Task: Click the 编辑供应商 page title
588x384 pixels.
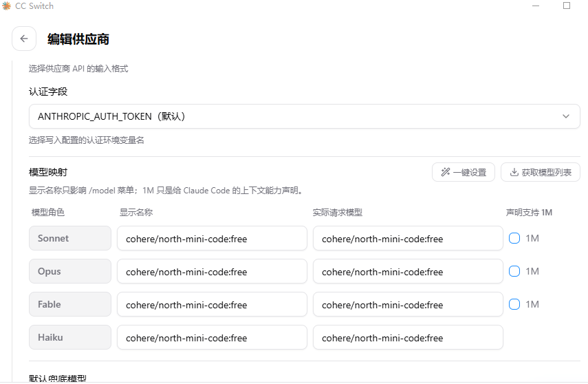Action: coord(78,39)
